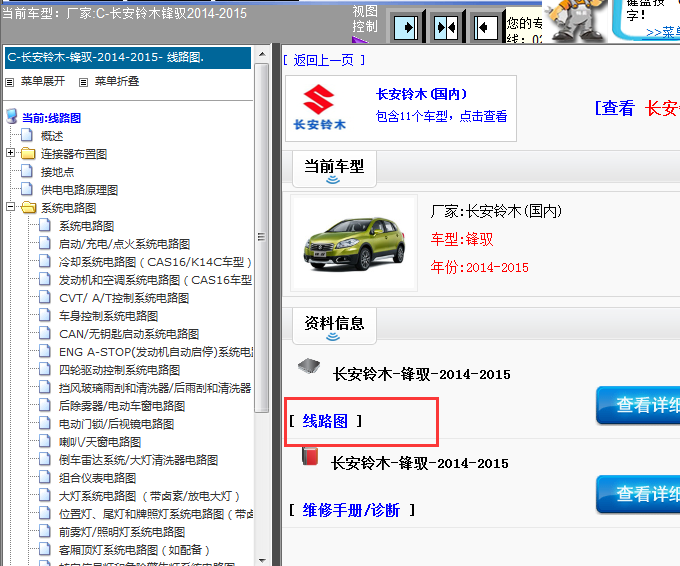
Task: Open the 概述 tree item
Action: click(x=52, y=136)
